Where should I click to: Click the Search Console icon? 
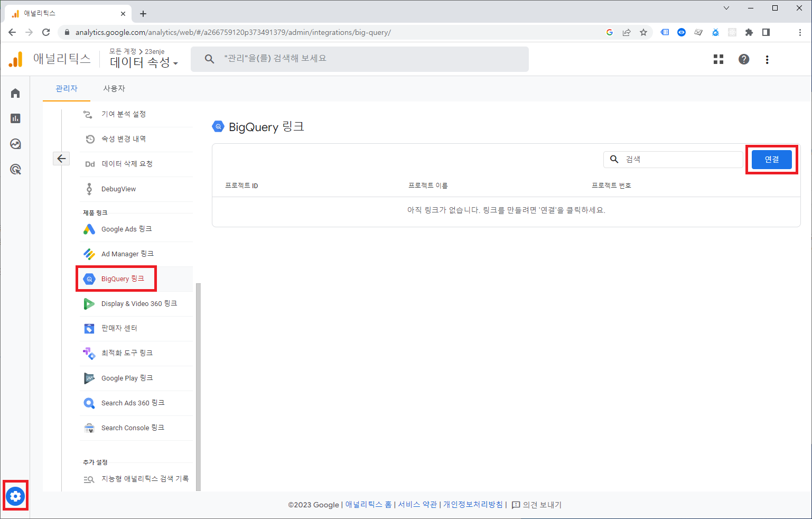(89, 428)
